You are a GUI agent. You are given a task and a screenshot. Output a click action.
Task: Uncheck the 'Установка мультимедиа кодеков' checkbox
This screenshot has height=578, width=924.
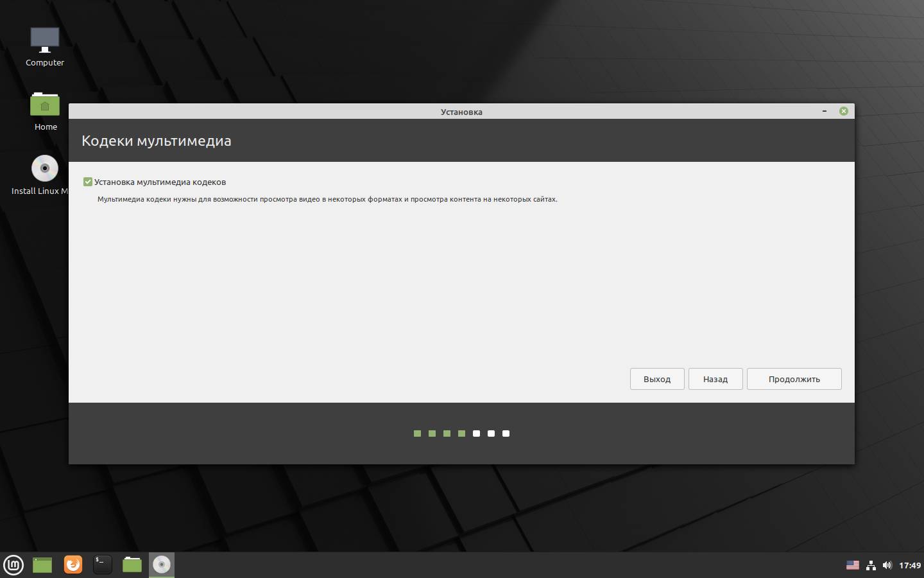coord(88,182)
